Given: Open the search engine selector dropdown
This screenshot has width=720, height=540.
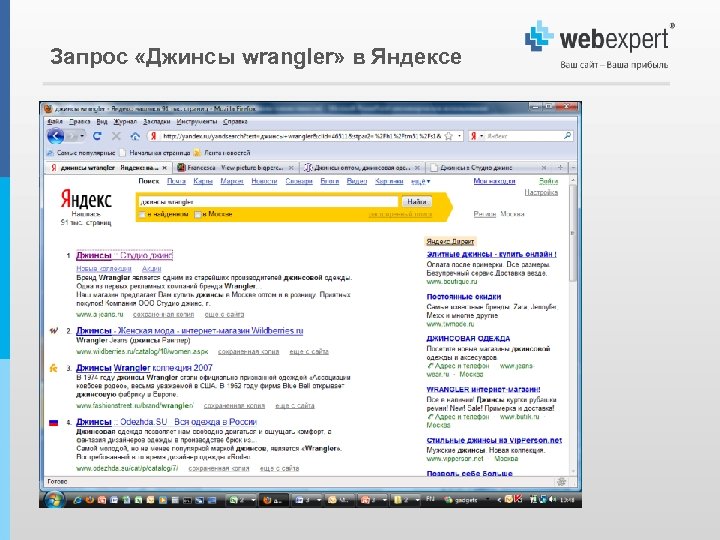Looking at the screenshot, I should pyautogui.click(x=482, y=136).
